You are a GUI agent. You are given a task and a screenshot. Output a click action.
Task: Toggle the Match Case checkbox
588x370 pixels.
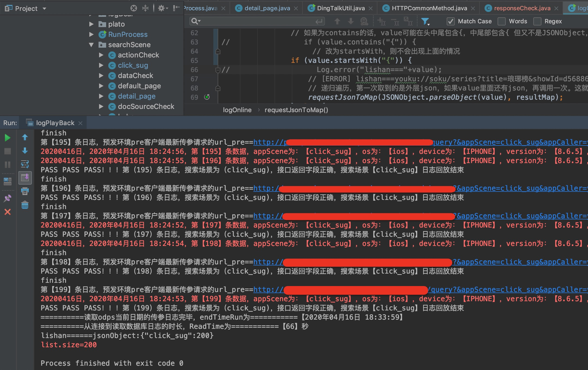click(x=450, y=21)
